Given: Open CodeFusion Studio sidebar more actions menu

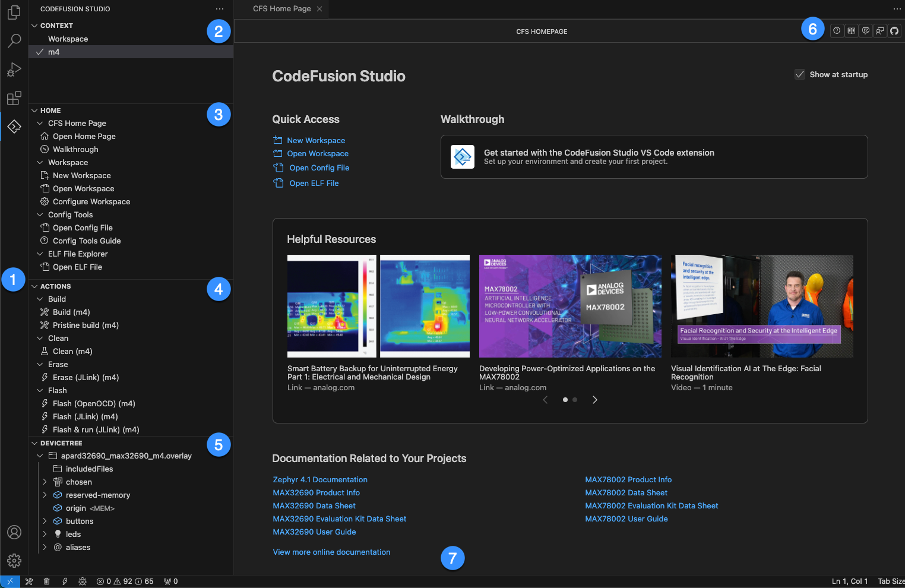Looking at the screenshot, I should coord(220,9).
